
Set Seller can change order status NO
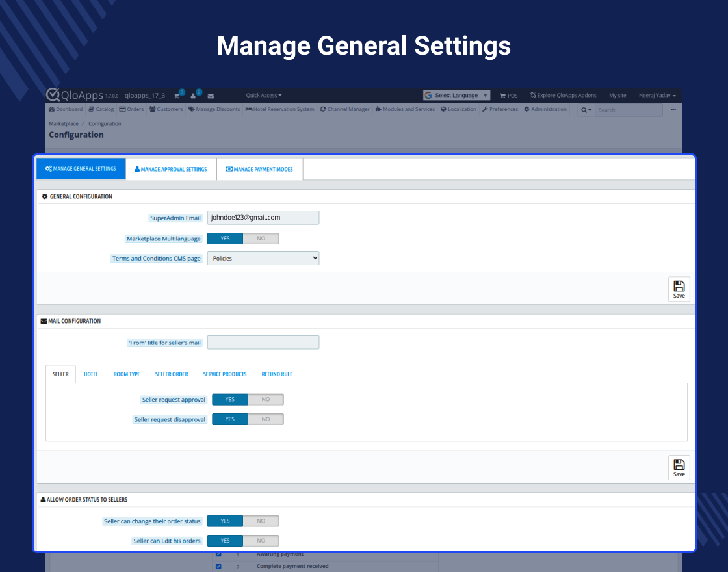[261, 521]
